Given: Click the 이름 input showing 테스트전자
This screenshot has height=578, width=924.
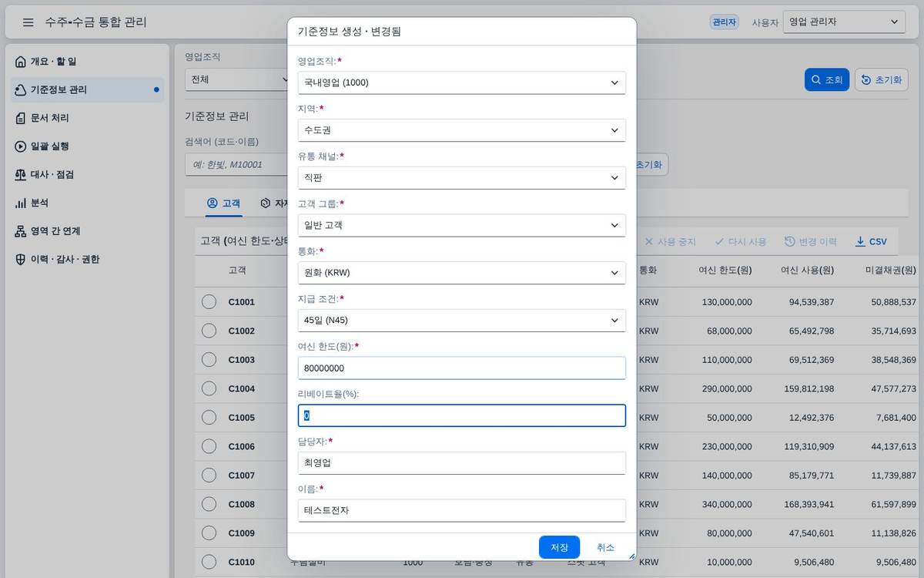Looking at the screenshot, I should (462, 510).
